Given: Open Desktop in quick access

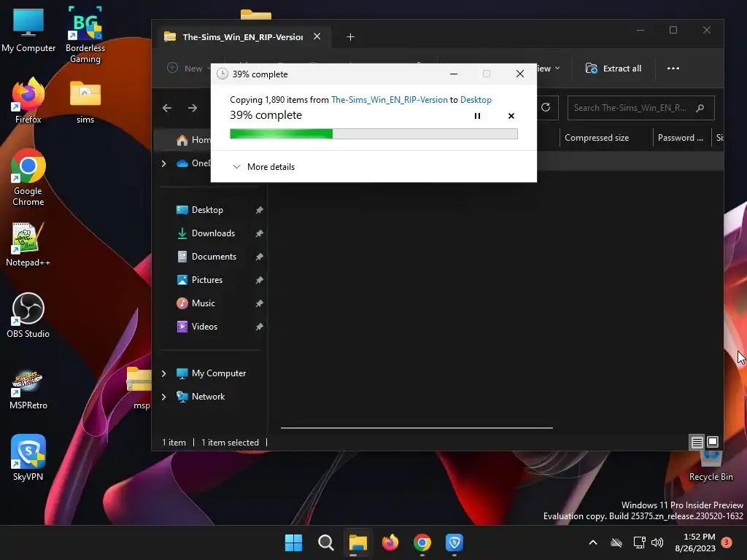Looking at the screenshot, I should pyautogui.click(x=207, y=210).
